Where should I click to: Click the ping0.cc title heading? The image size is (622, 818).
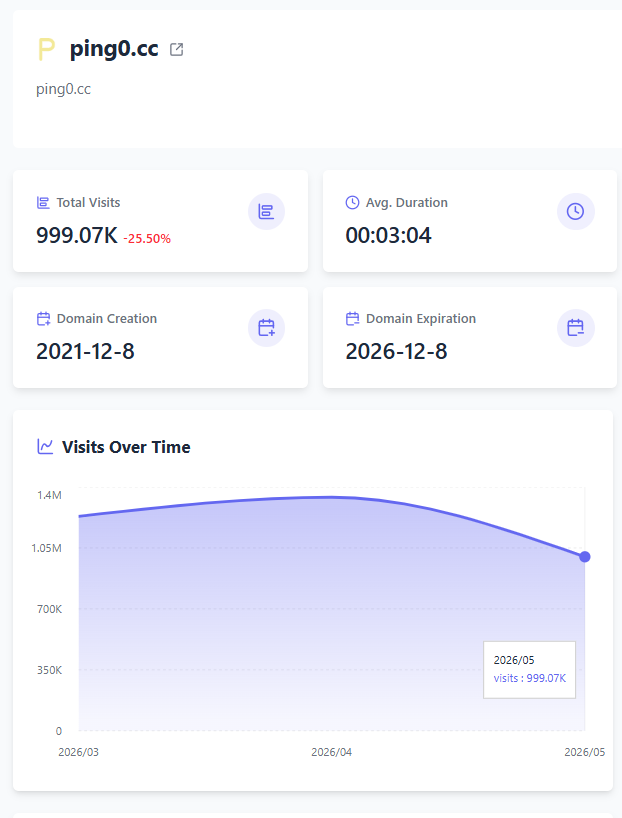[114, 49]
